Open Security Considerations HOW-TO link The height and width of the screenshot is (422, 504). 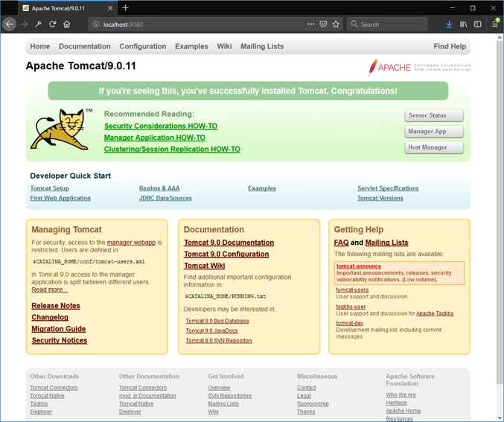click(x=161, y=126)
